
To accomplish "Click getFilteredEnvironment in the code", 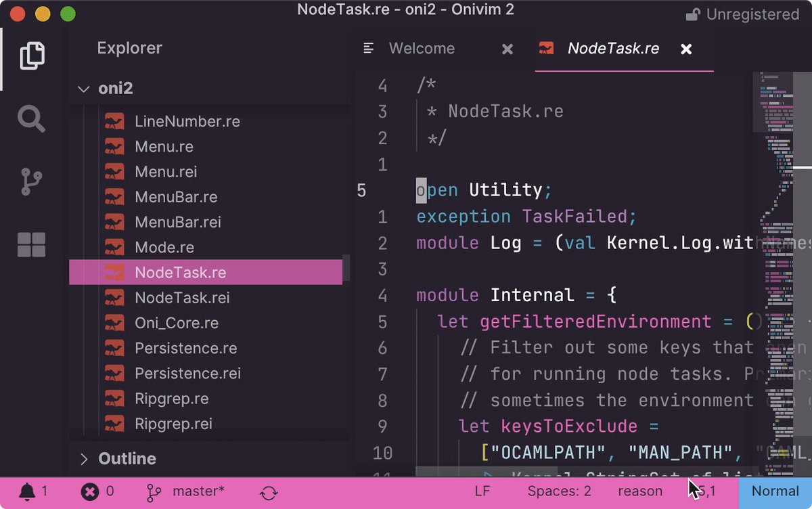I will click(595, 322).
